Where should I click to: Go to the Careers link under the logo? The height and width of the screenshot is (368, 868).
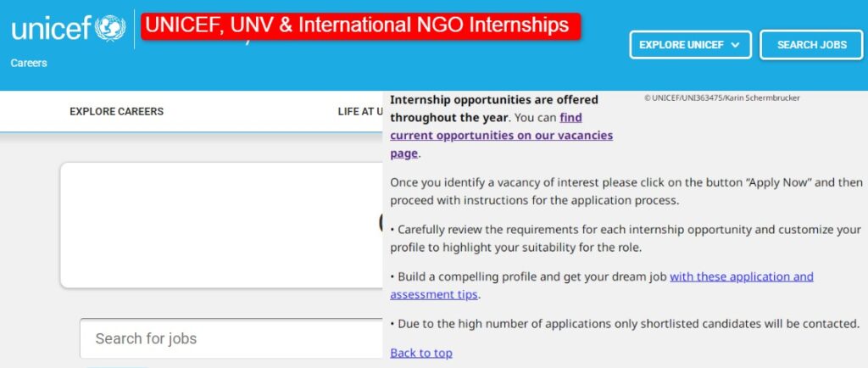click(29, 63)
